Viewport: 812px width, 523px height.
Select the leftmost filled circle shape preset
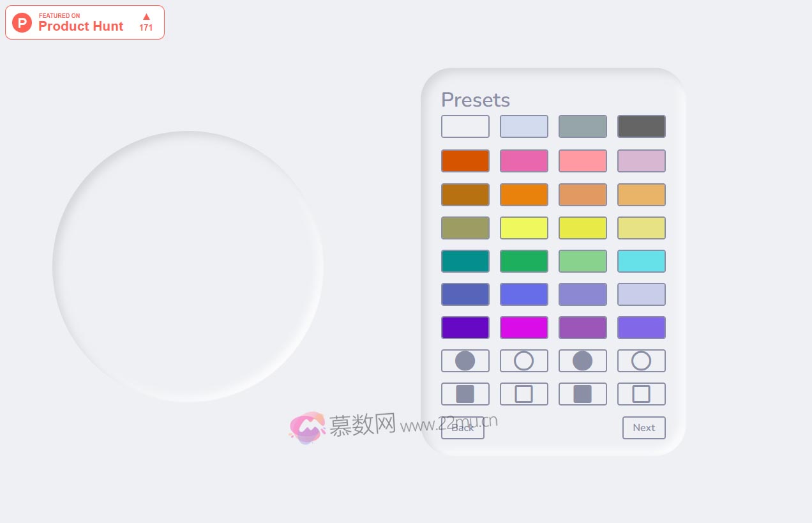465,361
